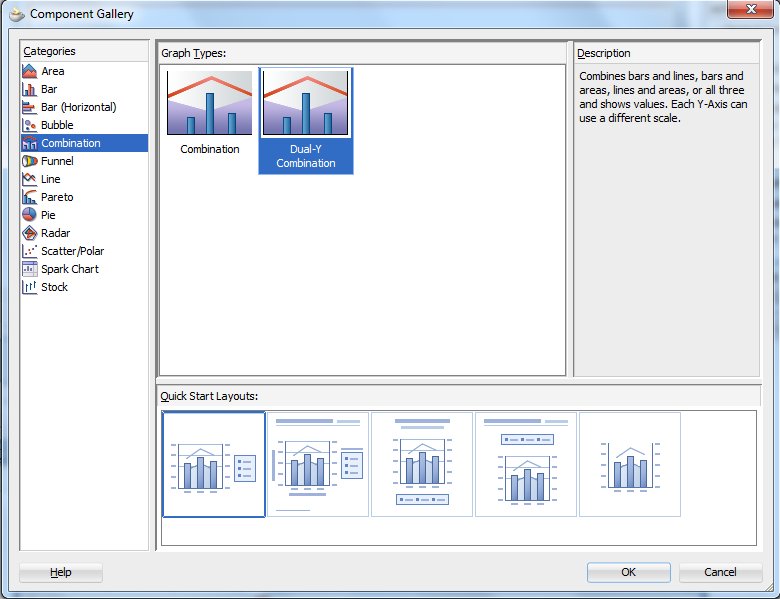The height and width of the screenshot is (599, 780).
Task: Choose the Bar category icon
Action: (x=30, y=89)
